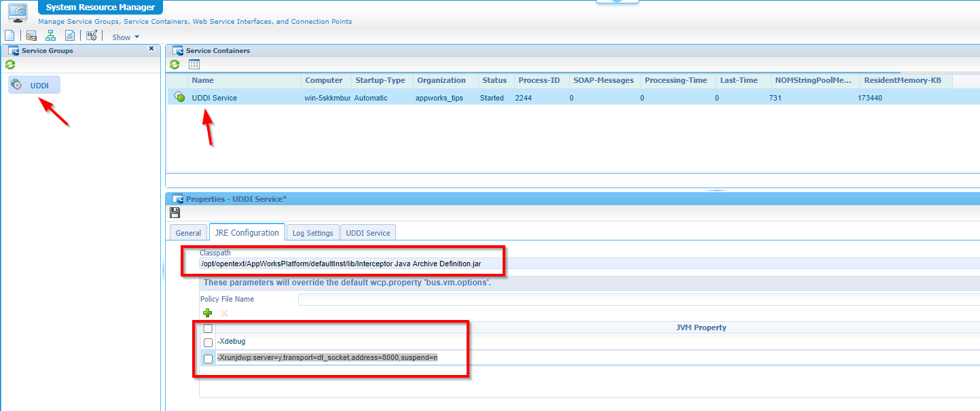Click the UDDI Service status gear icon
Screen dimensions: 980x411
pos(179,97)
